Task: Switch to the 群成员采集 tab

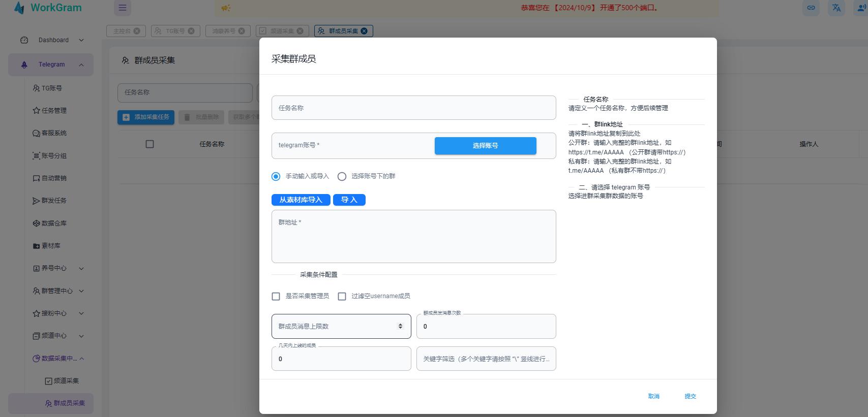Action: click(343, 31)
